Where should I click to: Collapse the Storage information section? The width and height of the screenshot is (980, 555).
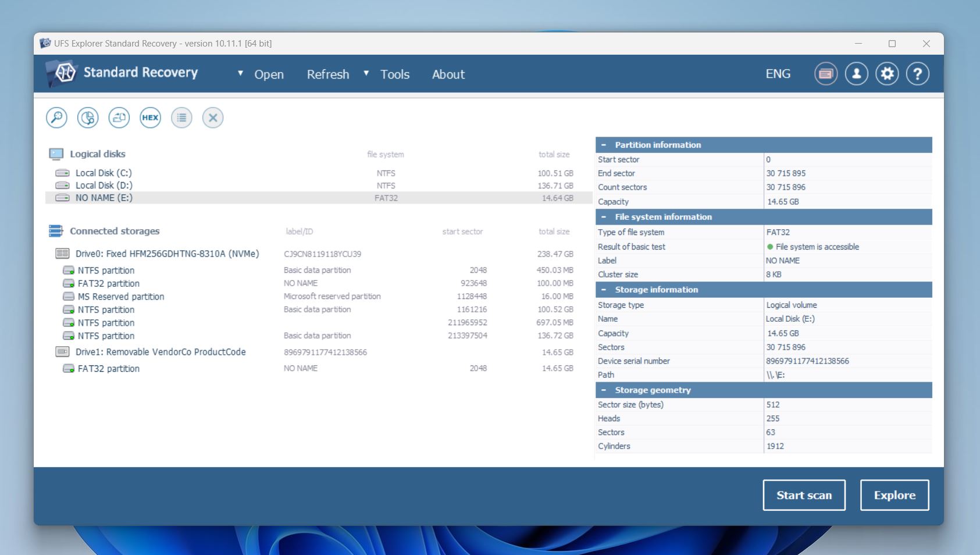(x=604, y=290)
